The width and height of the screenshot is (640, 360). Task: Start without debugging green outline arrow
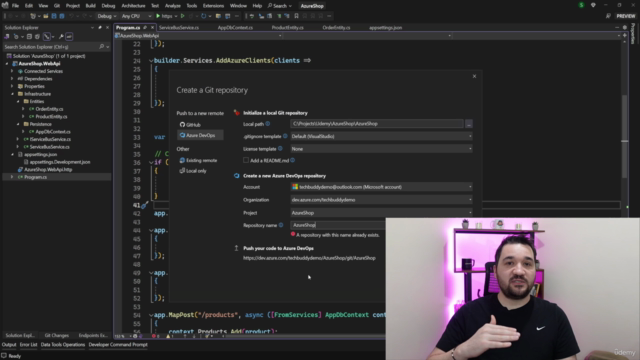coord(182,16)
